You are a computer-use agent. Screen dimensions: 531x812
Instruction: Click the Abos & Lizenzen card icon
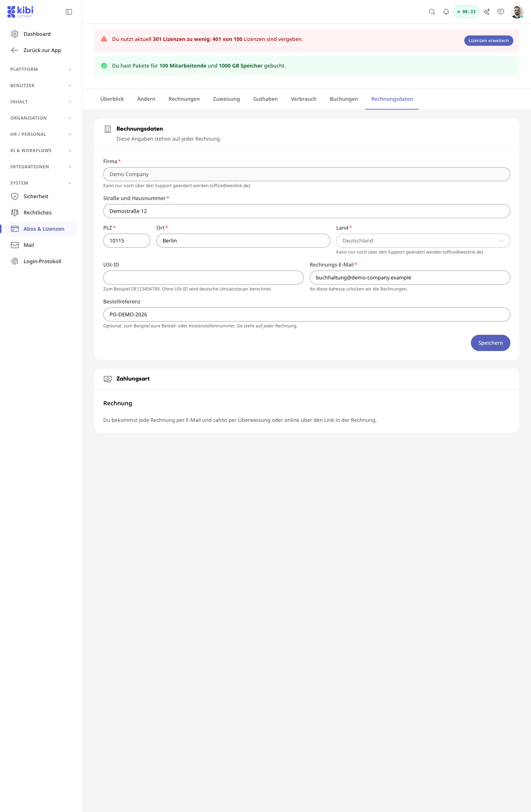point(15,229)
